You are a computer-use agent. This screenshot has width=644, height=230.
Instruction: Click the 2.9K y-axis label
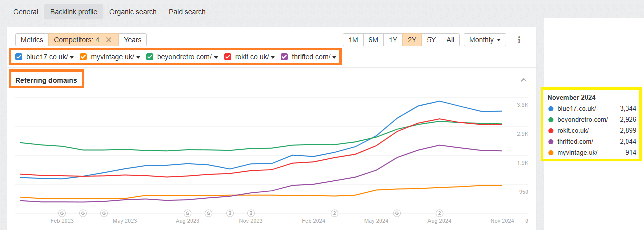522,134
